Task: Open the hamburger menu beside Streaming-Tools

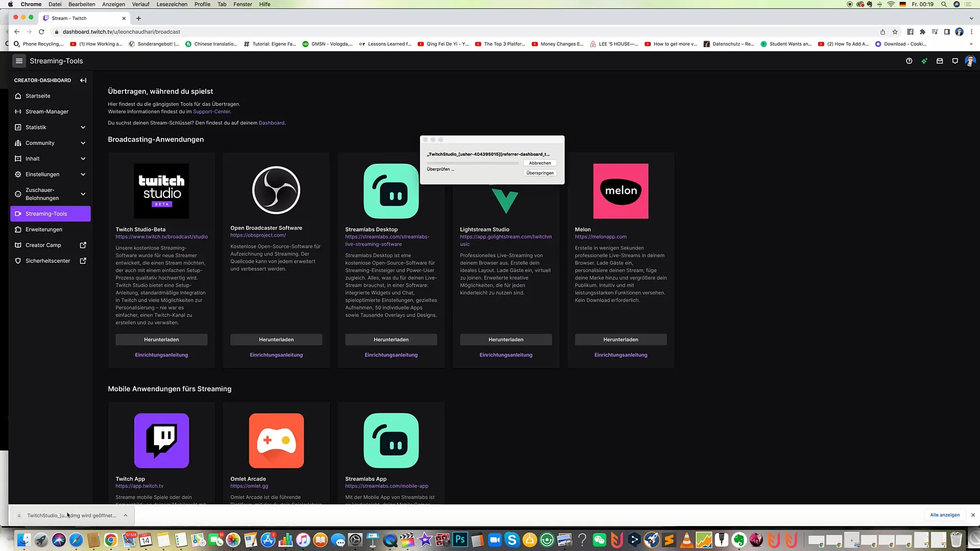Action: 19,61
